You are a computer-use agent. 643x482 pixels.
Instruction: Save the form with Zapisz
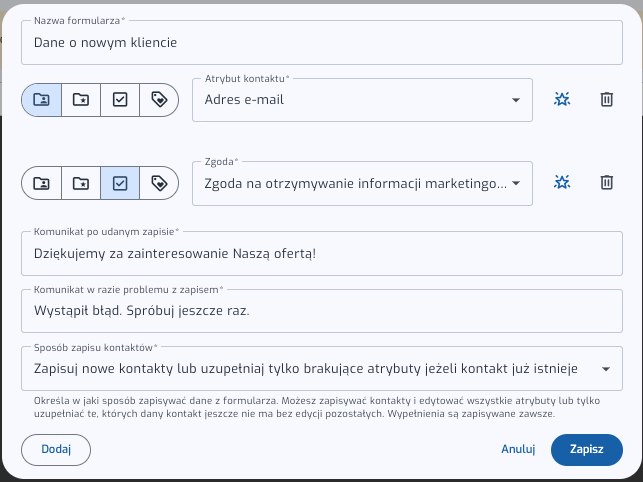click(586, 450)
